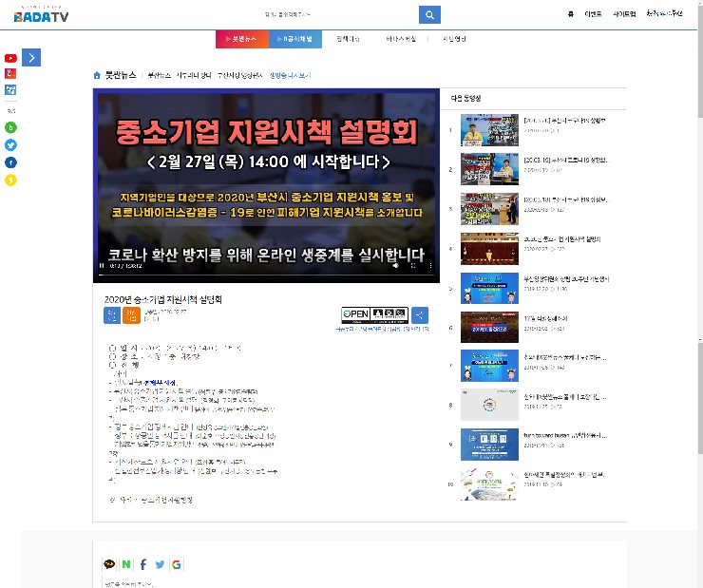The height and width of the screenshot is (588, 703).
Task: Click the Google login icon at bottom
Action: (x=177, y=564)
